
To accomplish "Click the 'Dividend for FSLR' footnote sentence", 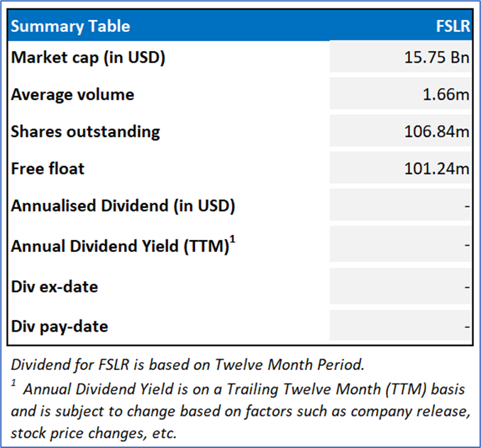I will pyautogui.click(x=187, y=365).
